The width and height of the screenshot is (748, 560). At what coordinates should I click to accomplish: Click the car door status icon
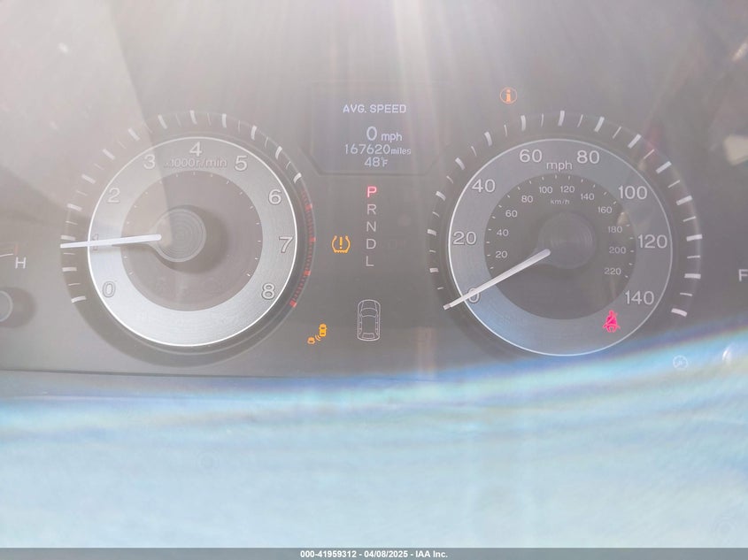[369, 319]
